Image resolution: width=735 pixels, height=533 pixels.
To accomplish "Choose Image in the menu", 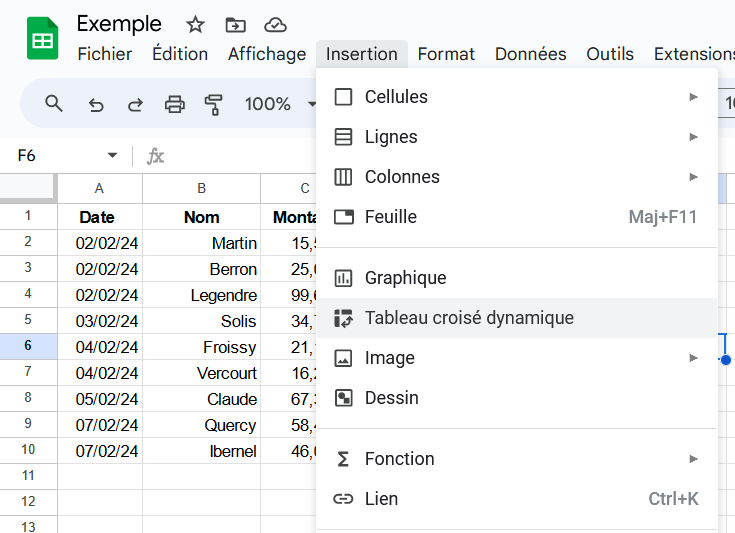I will coord(517,358).
